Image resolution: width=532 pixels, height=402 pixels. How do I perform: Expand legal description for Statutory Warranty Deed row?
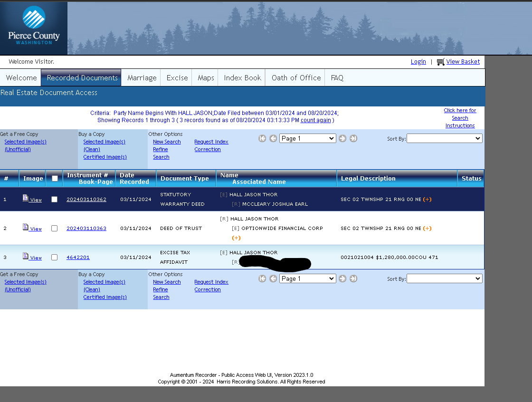(x=427, y=199)
